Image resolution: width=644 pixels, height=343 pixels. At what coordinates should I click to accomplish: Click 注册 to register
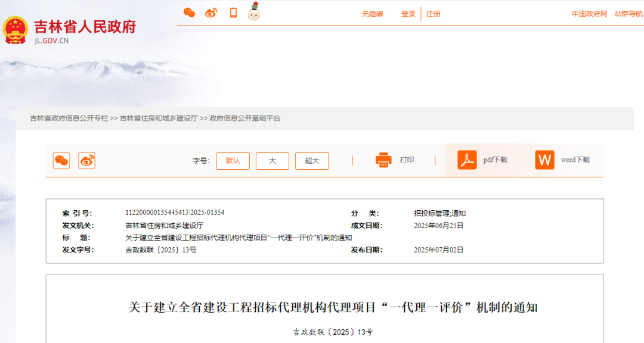point(434,14)
